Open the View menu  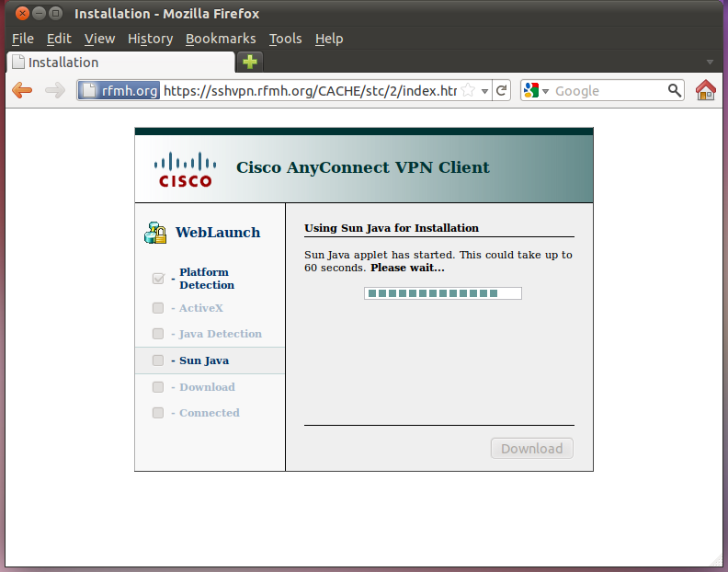click(99, 39)
